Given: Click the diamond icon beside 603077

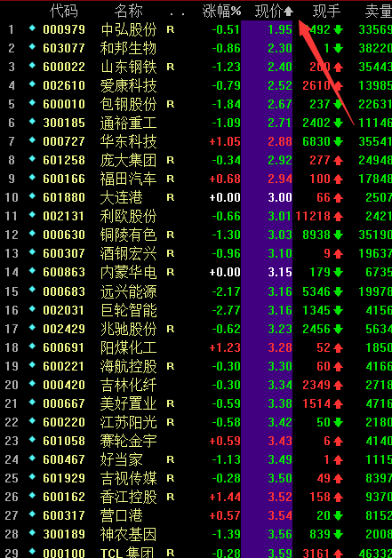Looking at the screenshot, I should [x=32, y=46].
